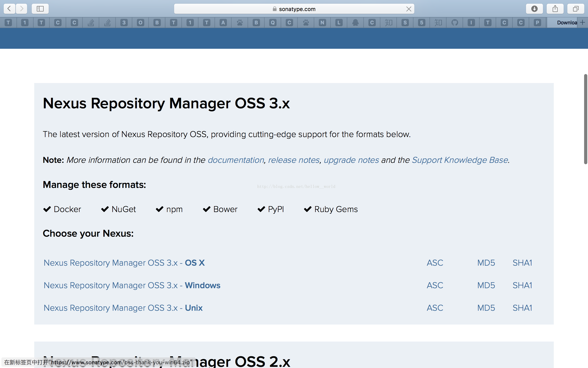Open the documentation link

[x=236, y=160]
